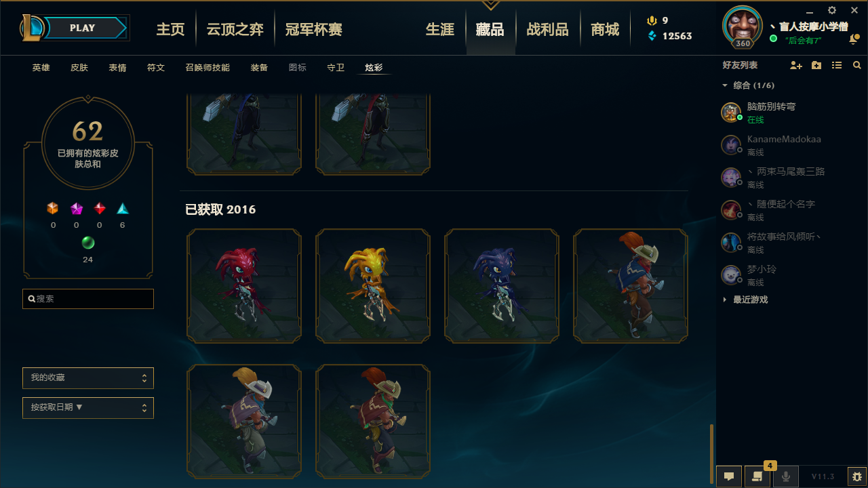Open the 按获取日期 sort dropdown

tap(88, 408)
